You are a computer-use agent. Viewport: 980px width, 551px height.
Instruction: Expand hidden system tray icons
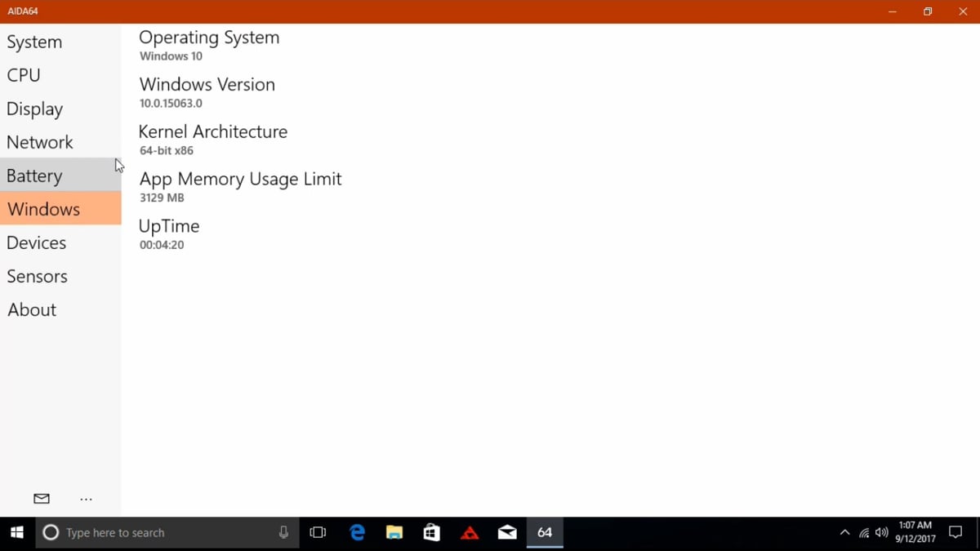coord(844,532)
